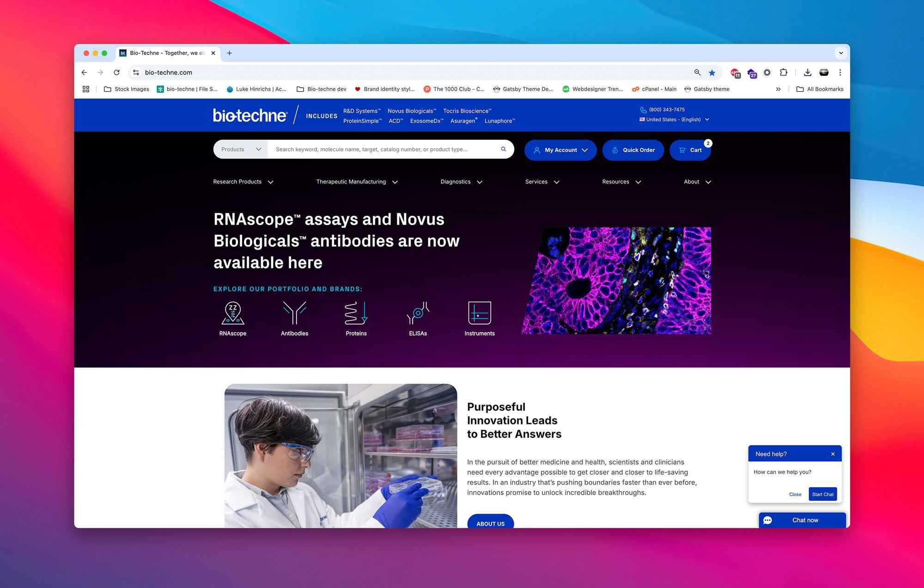Open the Tocris Bioscience brand link
The image size is (924, 588).
[467, 111]
